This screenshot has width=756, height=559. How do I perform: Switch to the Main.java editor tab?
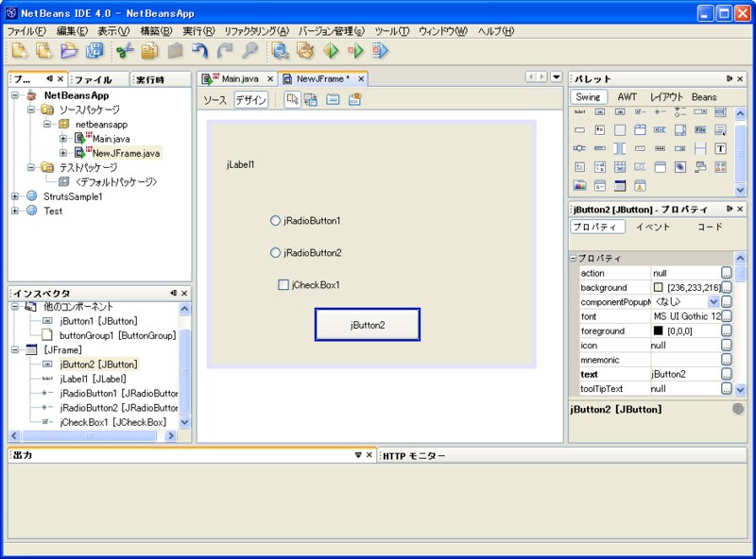coord(239,78)
